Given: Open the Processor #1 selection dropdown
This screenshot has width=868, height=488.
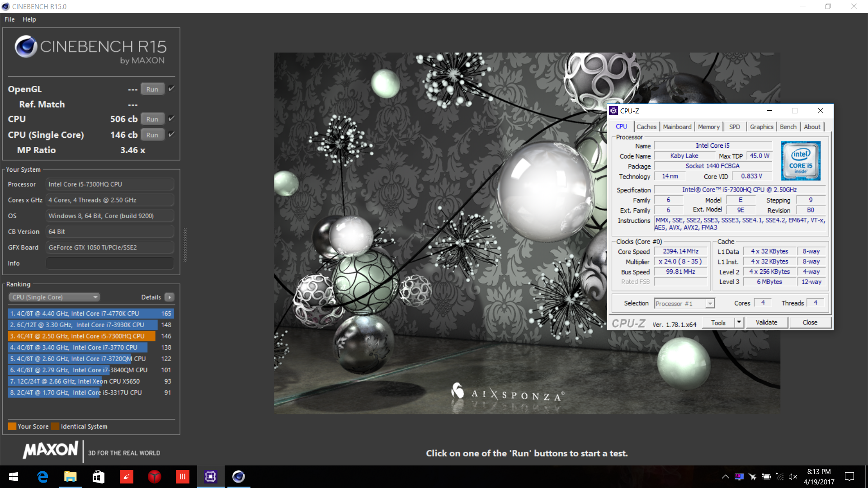Looking at the screenshot, I should click(684, 304).
